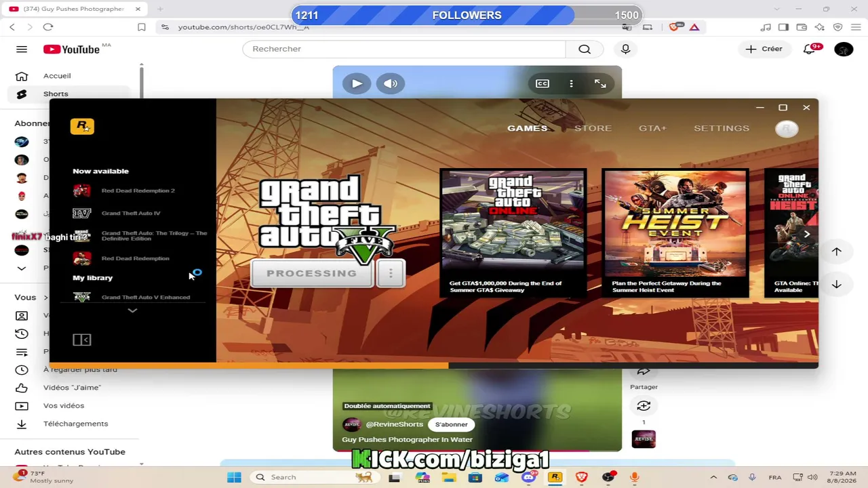The width and height of the screenshot is (868, 488).
Task: Go to previous short with up arrow
Action: click(x=837, y=251)
